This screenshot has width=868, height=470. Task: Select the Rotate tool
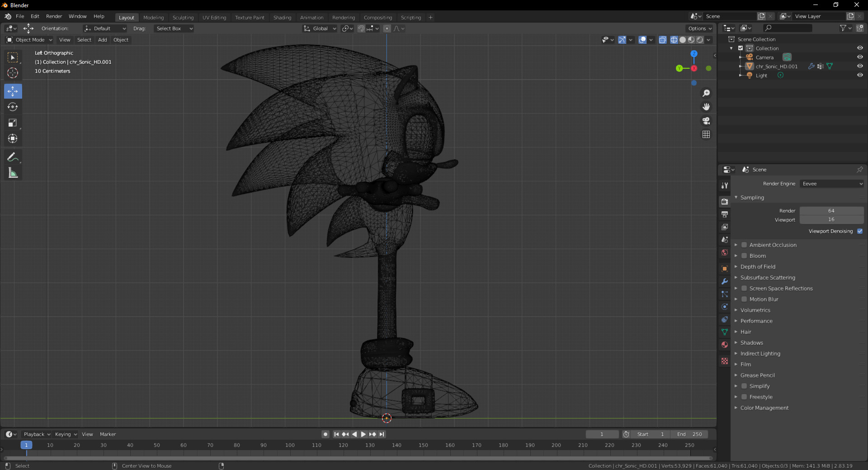point(13,107)
